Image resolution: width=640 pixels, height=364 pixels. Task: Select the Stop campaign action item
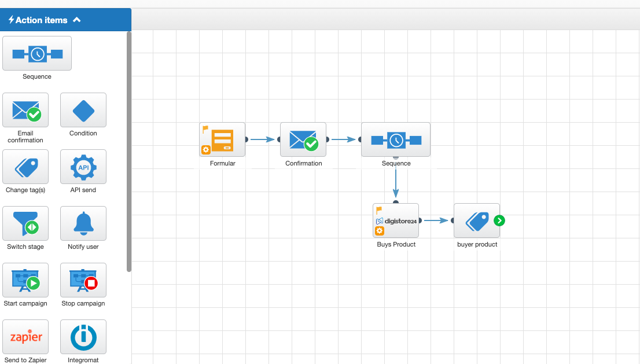(x=83, y=280)
